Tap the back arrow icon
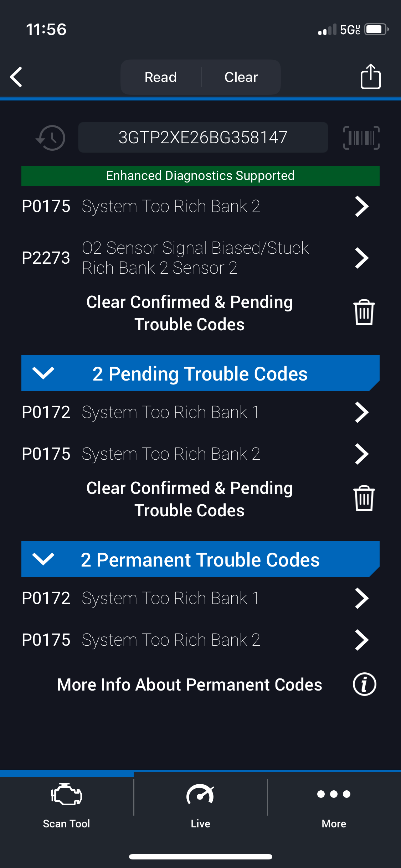Viewport: 401px width, 868px height. pyautogui.click(x=16, y=77)
